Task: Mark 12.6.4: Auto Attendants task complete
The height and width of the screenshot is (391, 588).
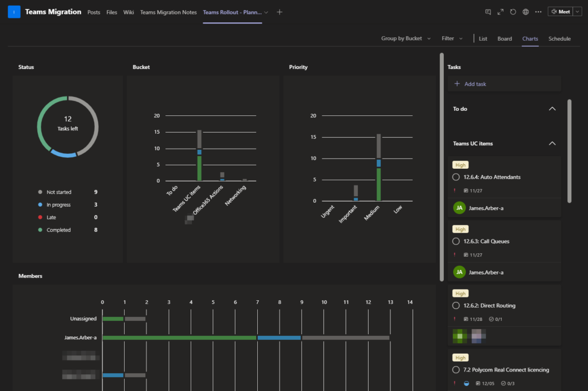Action: tap(456, 177)
